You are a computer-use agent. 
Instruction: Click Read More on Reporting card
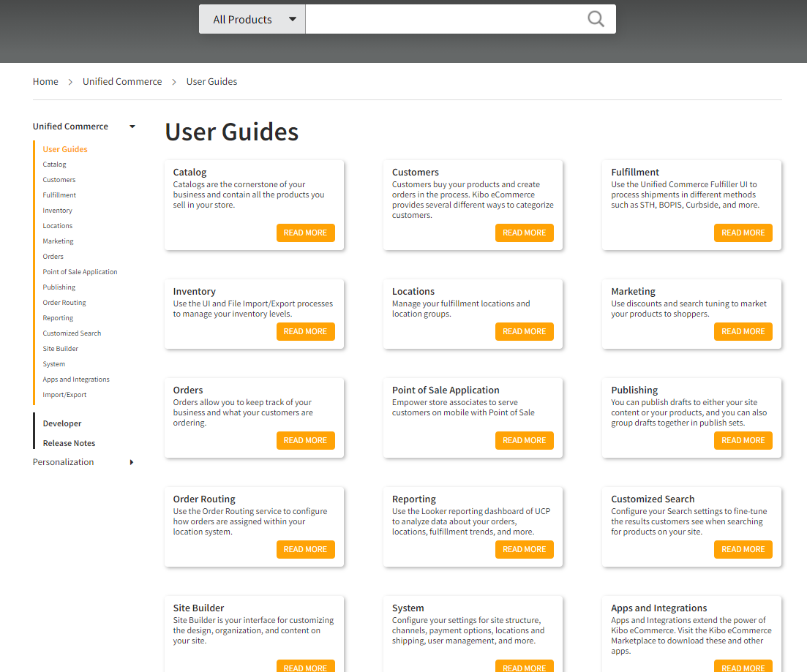[x=524, y=550]
